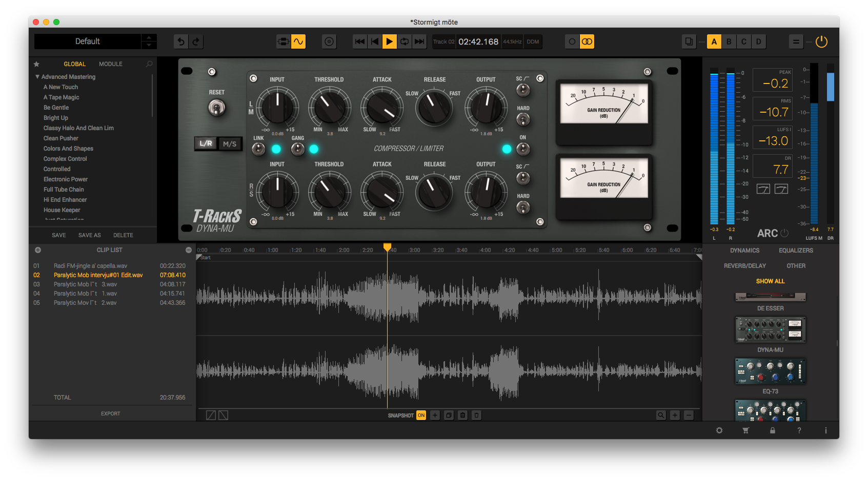Toggle the bottom channel HARD switch
The width and height of the screenshot is (868, 480).
(x=523, y=207)
